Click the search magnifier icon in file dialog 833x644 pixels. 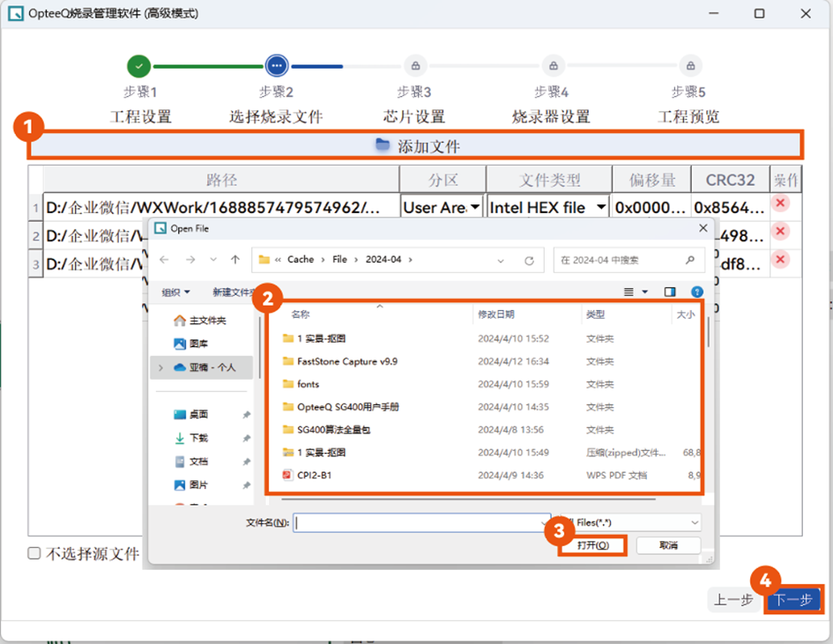click(x=689, y=260)
